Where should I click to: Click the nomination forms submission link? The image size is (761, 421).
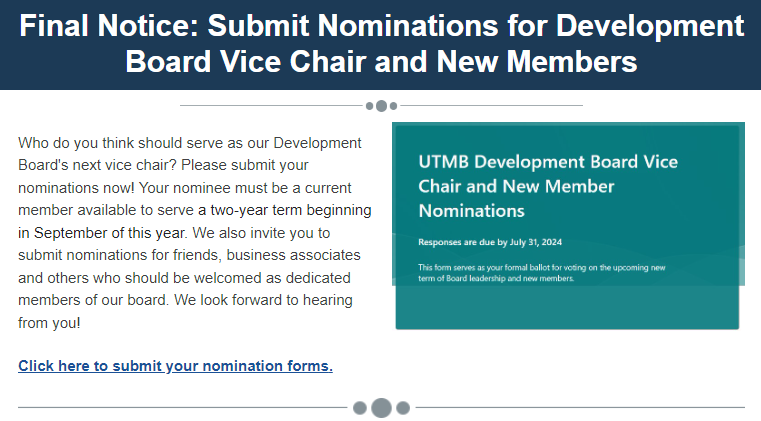coord(175,366)
